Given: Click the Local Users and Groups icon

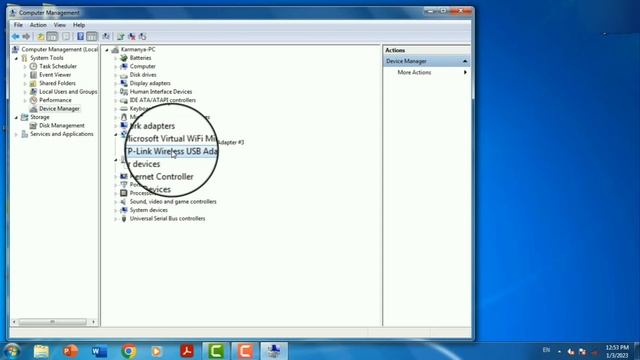Looking at the screenshot, I should [33, 91].
